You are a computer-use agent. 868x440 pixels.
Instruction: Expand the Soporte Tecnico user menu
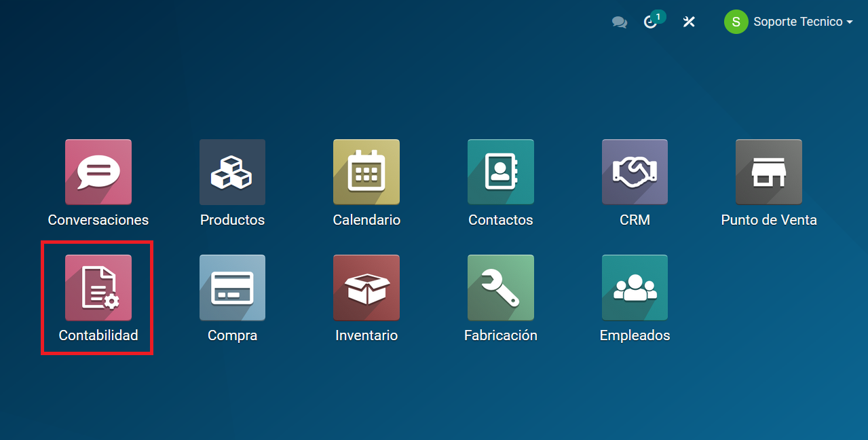797,22
